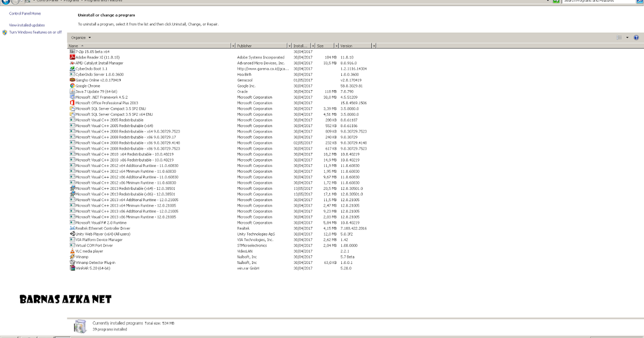Click in Search Programs and Features box

click(x=599, y=2)
